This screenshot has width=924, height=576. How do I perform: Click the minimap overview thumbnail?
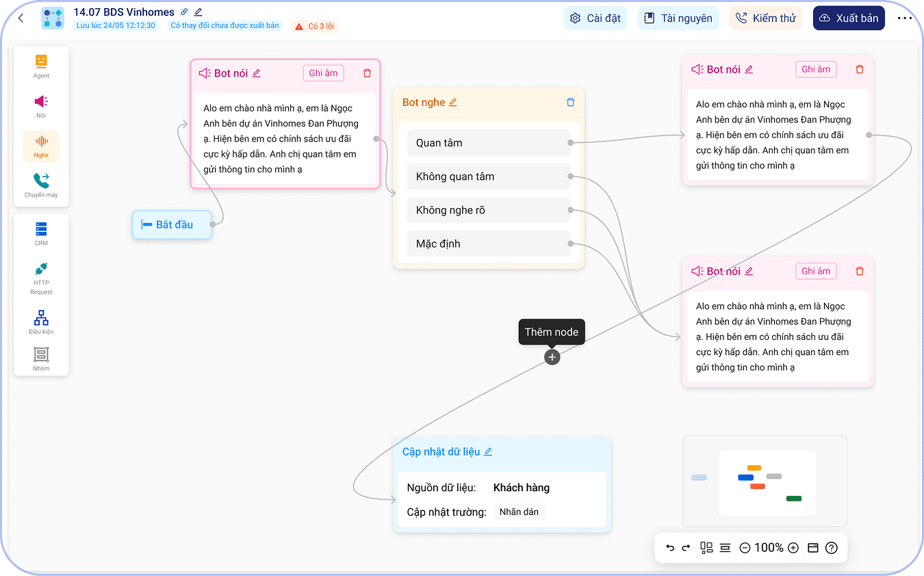pos(765,481)
